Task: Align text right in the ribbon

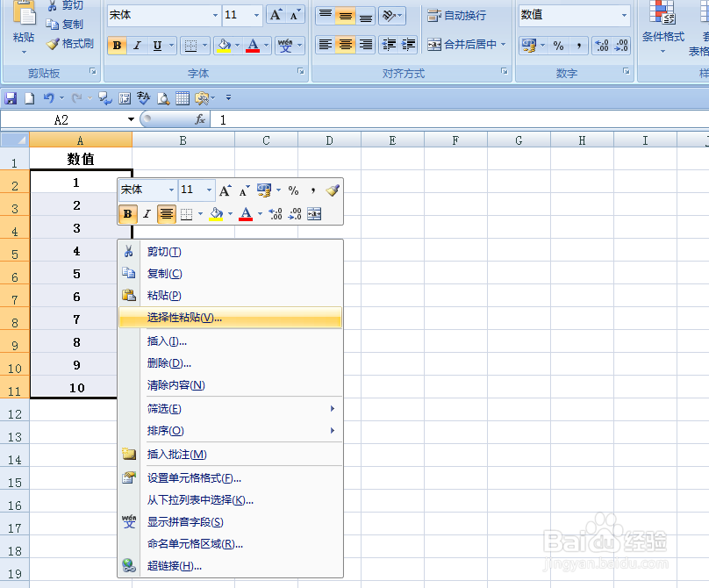Action: [366, 45]
